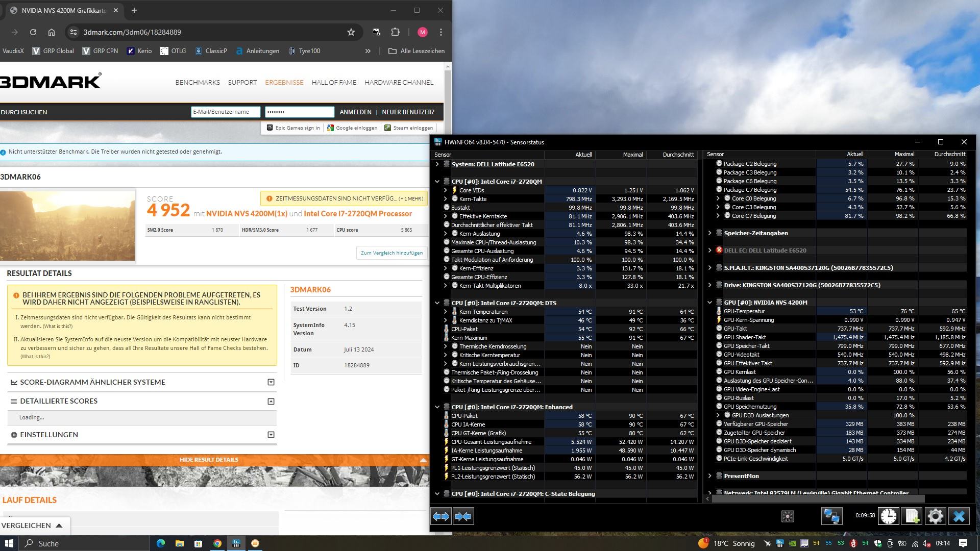Expand System: DELL Latitude E6520 node

[x=437, y=164]
